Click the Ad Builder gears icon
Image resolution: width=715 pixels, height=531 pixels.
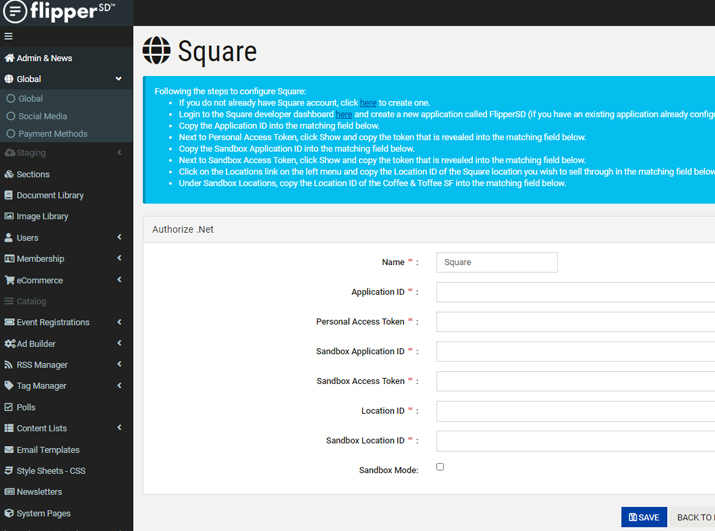(10, 344)
